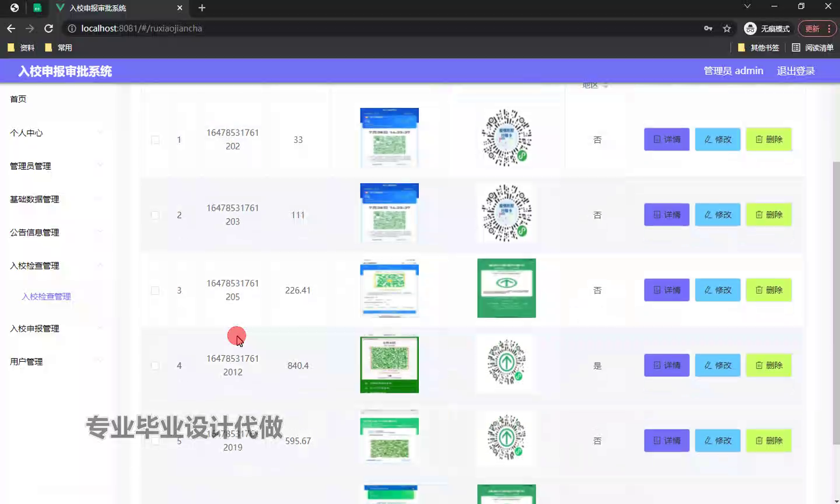Go back to the previous page
Image resolution: width=840 pixels, height=504 pixels.
[x=11, y=28]
